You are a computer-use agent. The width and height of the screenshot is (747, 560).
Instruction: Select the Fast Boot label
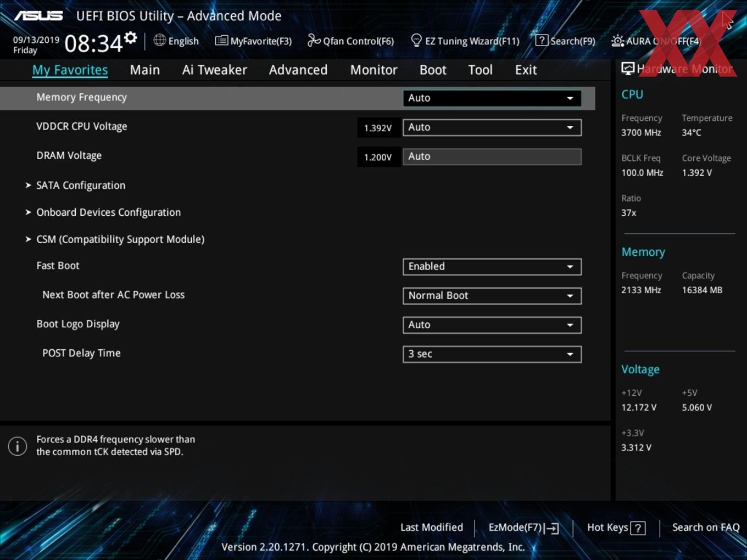[58, 266]
